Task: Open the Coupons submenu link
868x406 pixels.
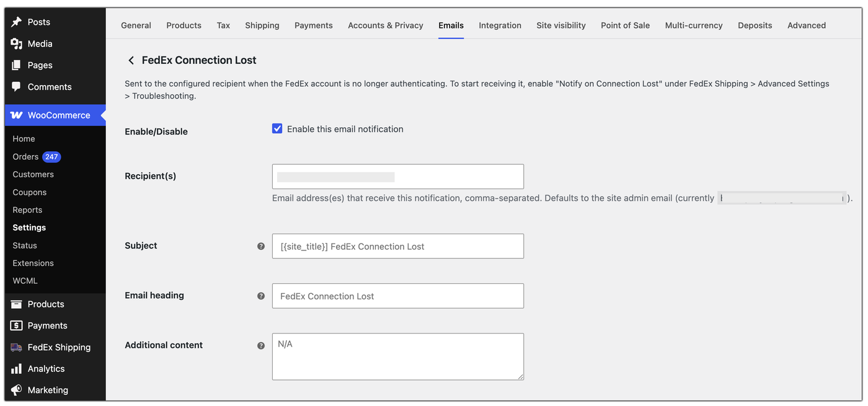Action: [x=30, y=192]
